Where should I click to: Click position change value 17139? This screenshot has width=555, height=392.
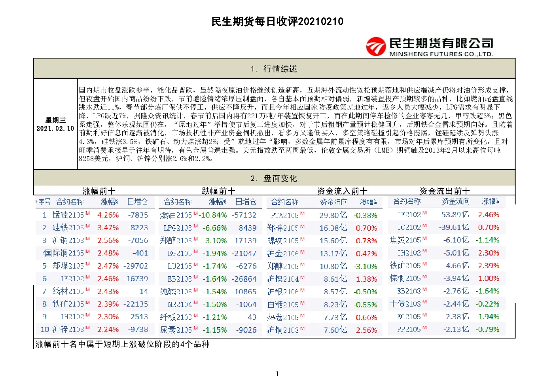pos(245,241)
